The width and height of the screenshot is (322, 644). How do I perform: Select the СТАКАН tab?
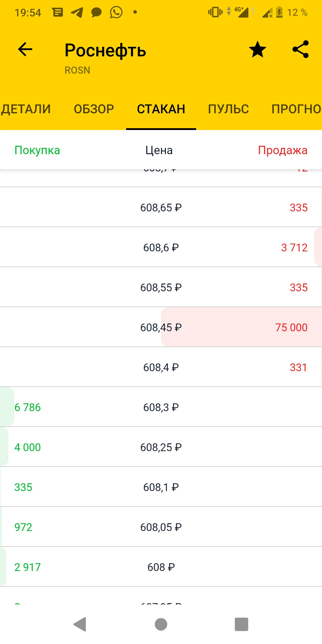coord(161,109)
